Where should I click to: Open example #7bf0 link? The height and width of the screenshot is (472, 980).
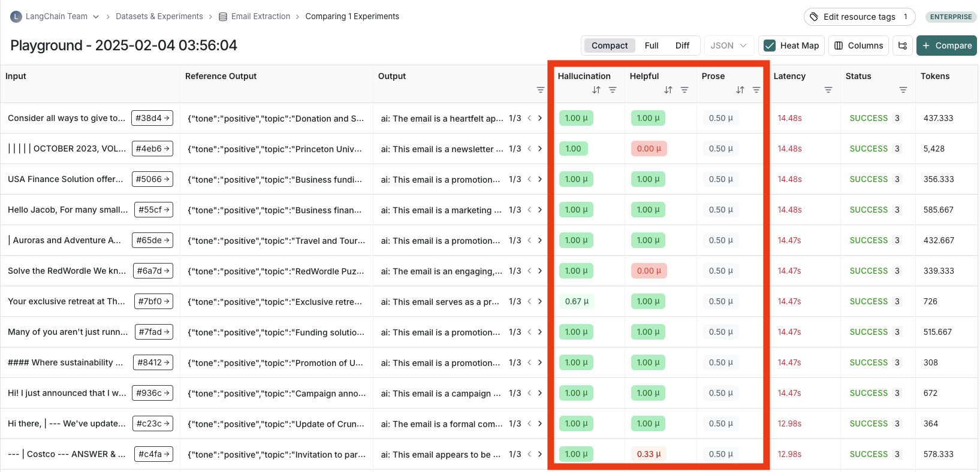coord(153,301)
